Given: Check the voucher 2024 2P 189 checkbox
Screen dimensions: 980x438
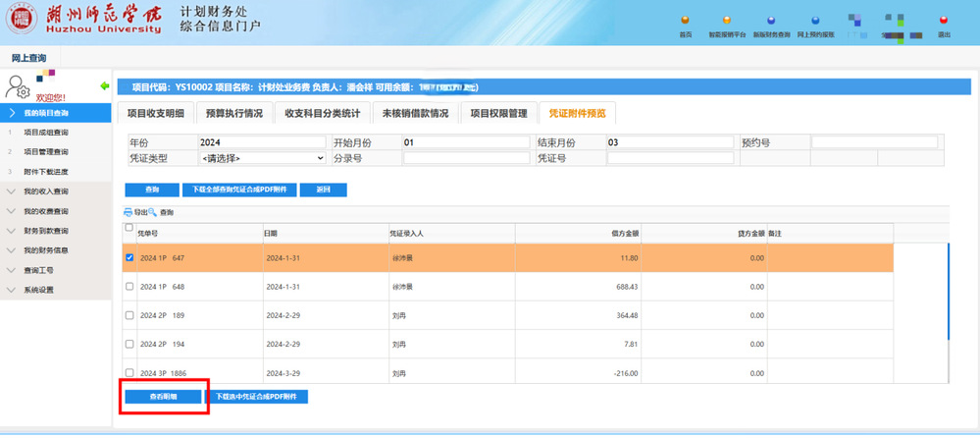Looking at the screenshot, I should click(x=129, y=315).
